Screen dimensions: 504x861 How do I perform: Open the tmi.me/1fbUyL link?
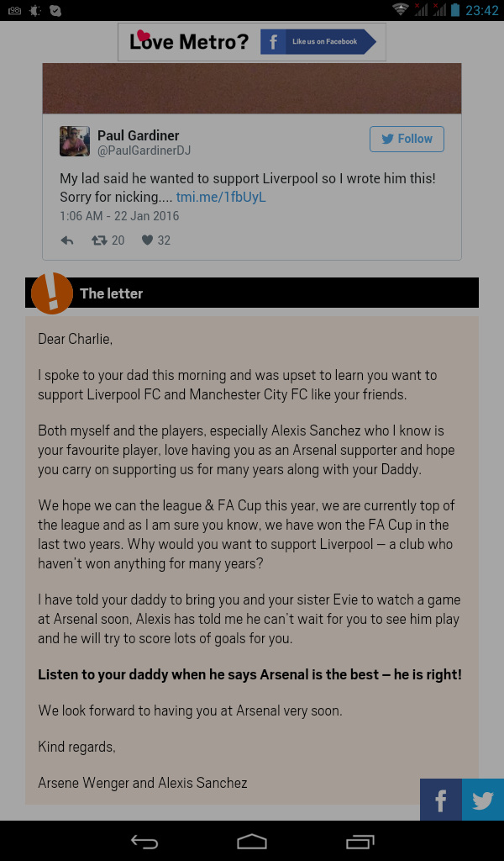coord(221,198)
